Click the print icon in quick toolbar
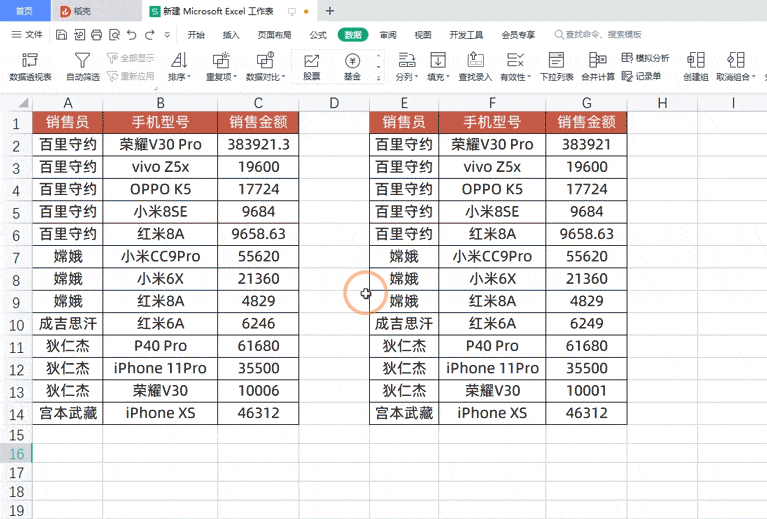Screen dimensions: 767x519 pos(97,35)
